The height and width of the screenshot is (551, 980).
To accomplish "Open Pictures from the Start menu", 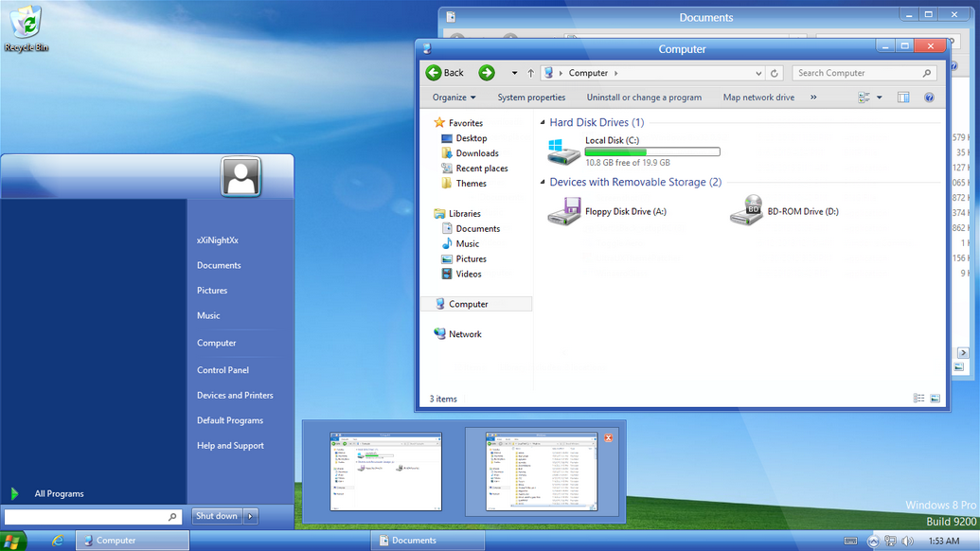I will click(x=212, y=291).
